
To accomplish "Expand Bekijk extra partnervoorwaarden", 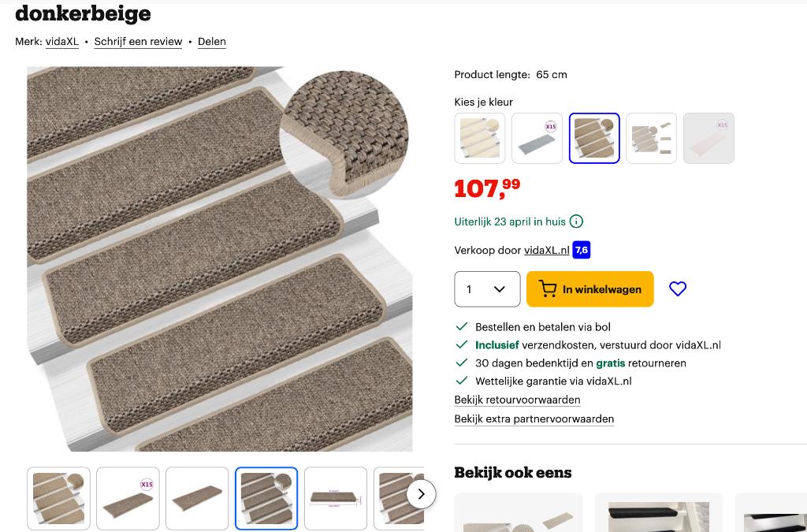I will [534, 419].
